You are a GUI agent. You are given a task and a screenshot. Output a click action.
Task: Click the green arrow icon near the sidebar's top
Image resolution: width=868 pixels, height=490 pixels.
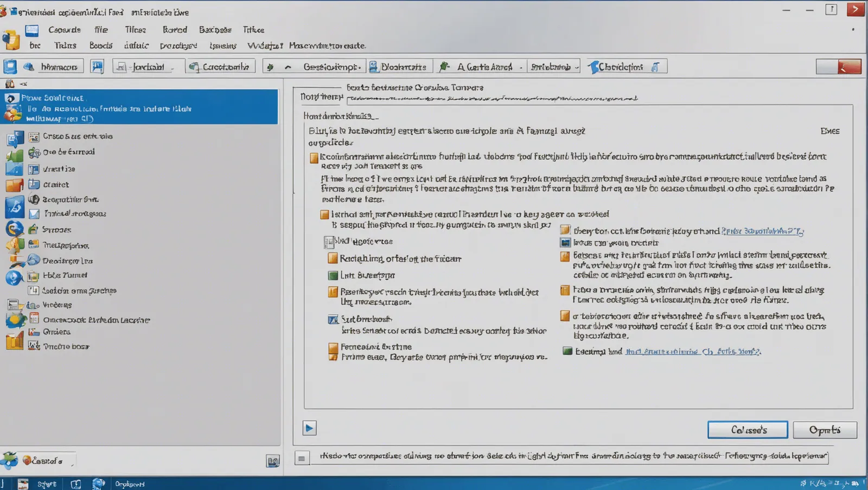click(x=14, y=157)
